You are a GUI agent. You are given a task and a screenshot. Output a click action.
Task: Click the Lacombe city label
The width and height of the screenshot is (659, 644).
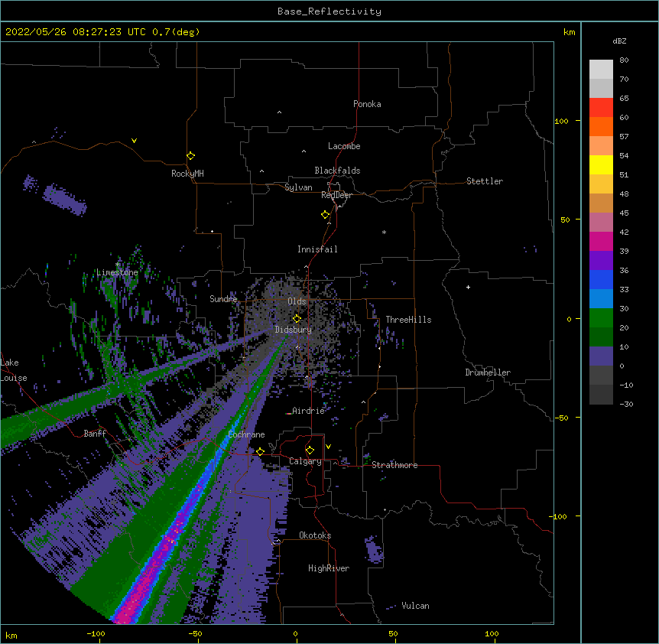click(344, 146)
